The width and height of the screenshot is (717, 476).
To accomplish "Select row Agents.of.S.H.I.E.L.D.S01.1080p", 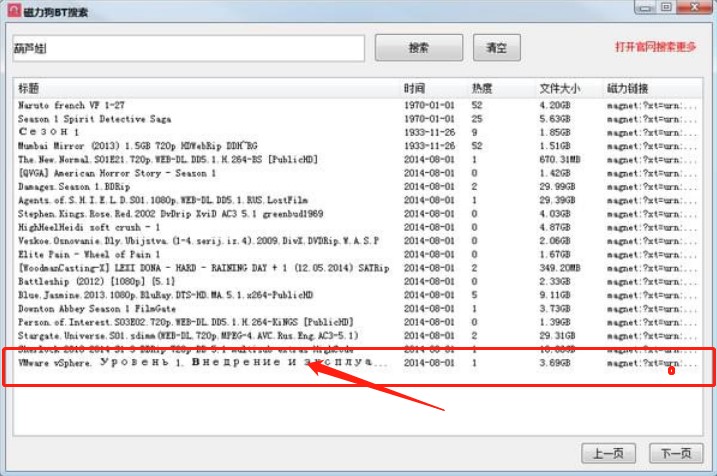I will coord(358,200).
